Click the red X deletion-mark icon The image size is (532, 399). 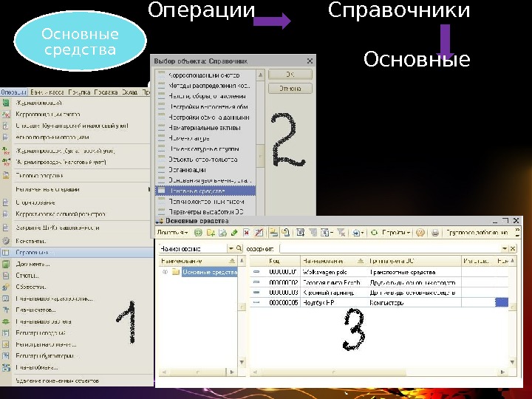coord(247,233)
